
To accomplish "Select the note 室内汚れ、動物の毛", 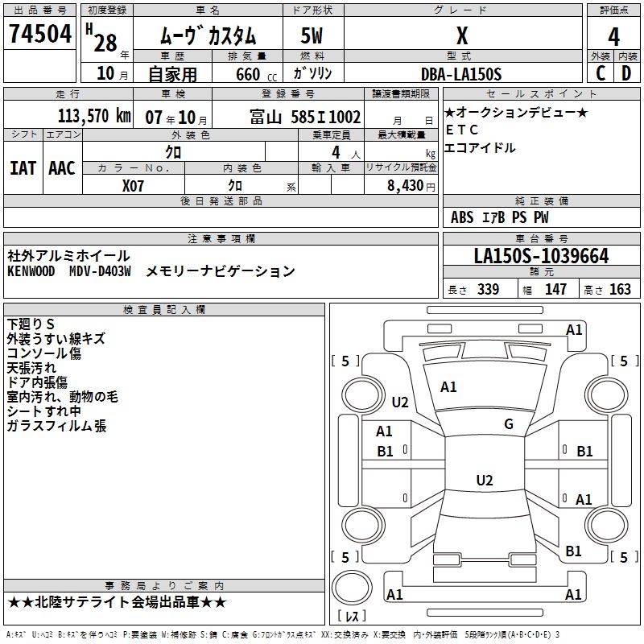I will point(63,397).
